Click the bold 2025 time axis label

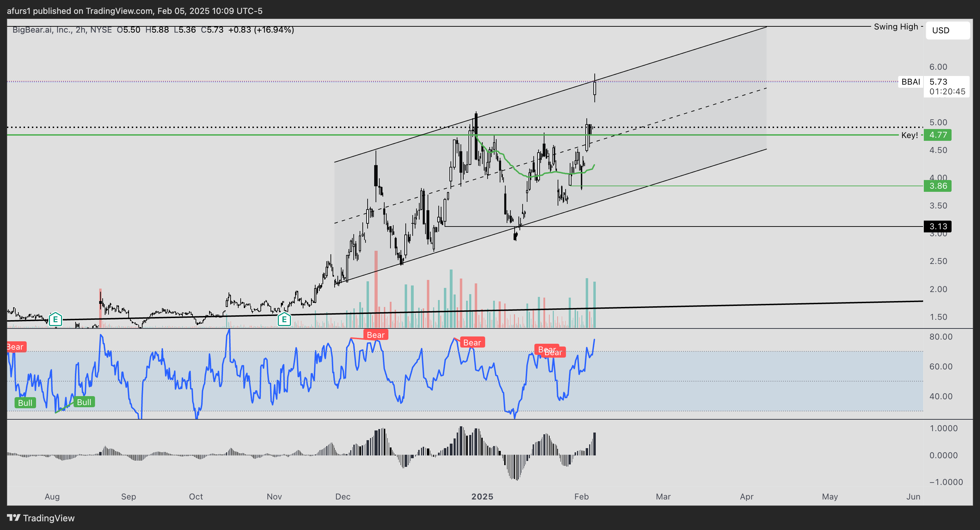pos(482,496)
